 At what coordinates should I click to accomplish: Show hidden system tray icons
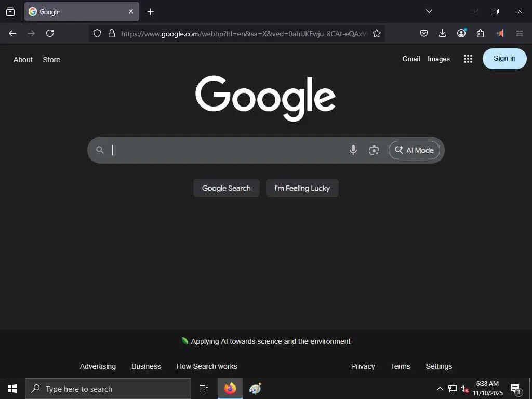click(440, 389)
